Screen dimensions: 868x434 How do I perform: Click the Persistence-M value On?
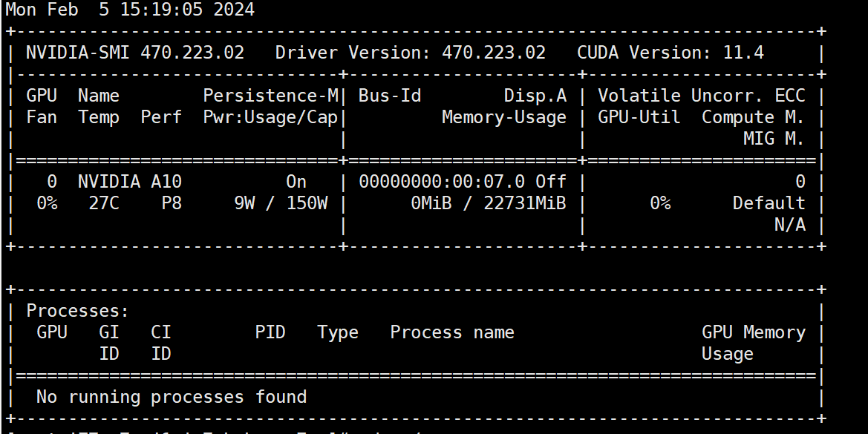click(296, 182)
